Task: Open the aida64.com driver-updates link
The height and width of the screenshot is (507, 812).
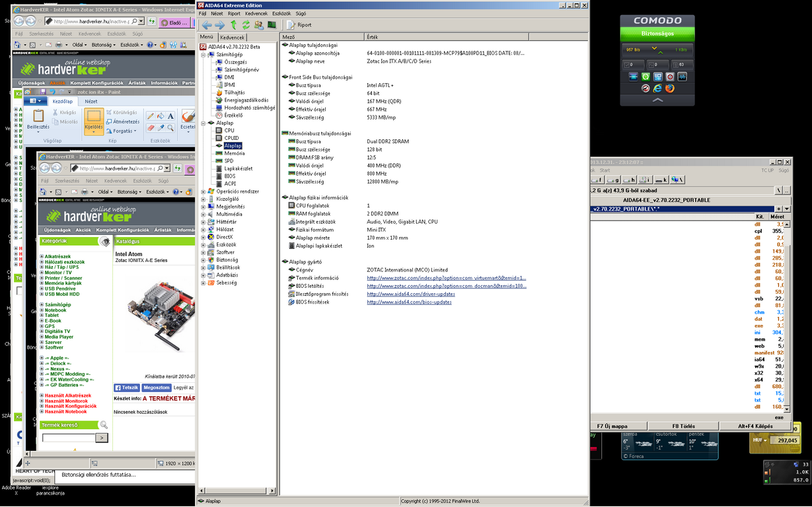Action: coord(411,294)
